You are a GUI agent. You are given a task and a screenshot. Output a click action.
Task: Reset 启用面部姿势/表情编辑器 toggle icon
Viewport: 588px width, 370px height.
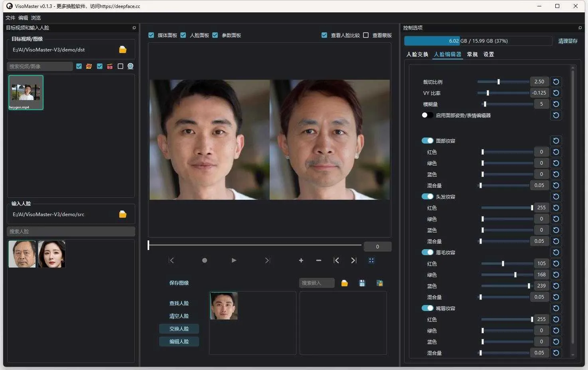coord(556,115)
